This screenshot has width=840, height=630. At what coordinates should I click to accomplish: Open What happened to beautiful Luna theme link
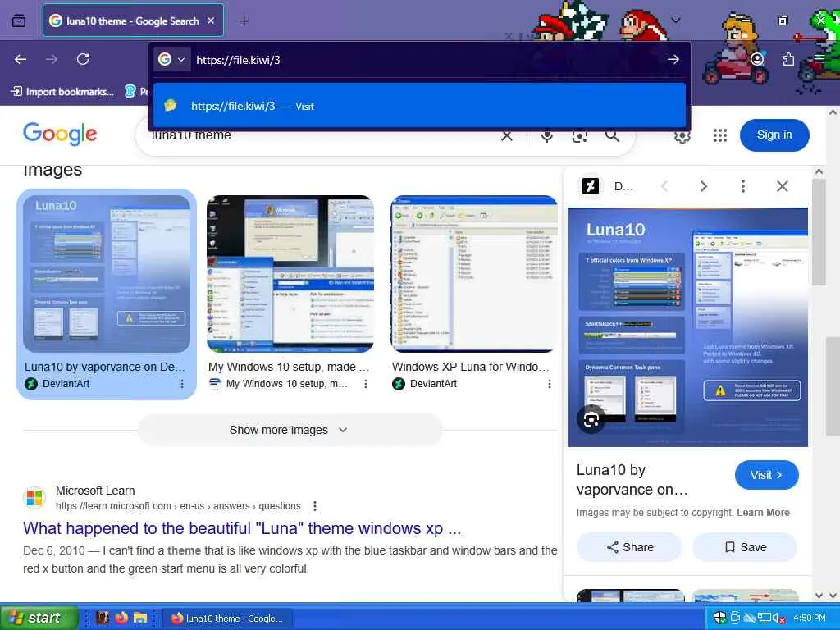click(242, 528)
